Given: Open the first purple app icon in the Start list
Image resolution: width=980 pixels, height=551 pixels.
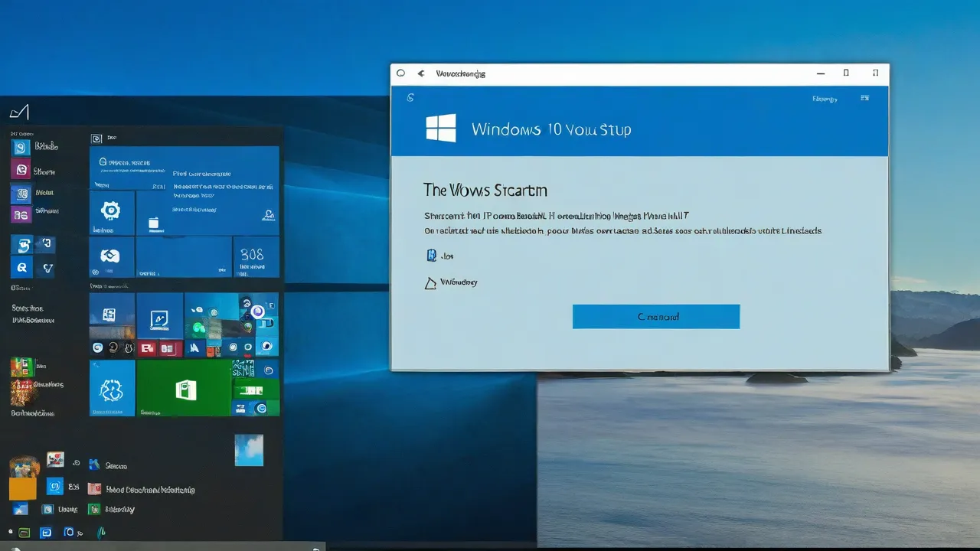Looking at the screenshot, I should tap(21, 170).
